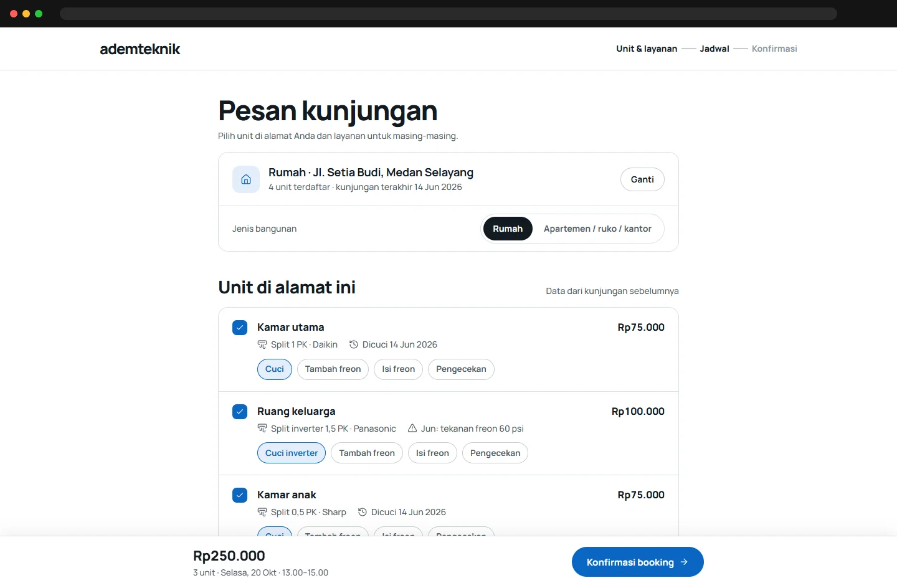This screenshot has width=897, height=588.
Task: Click the 'Pesan kunjungan' page title
Action: 328,111
